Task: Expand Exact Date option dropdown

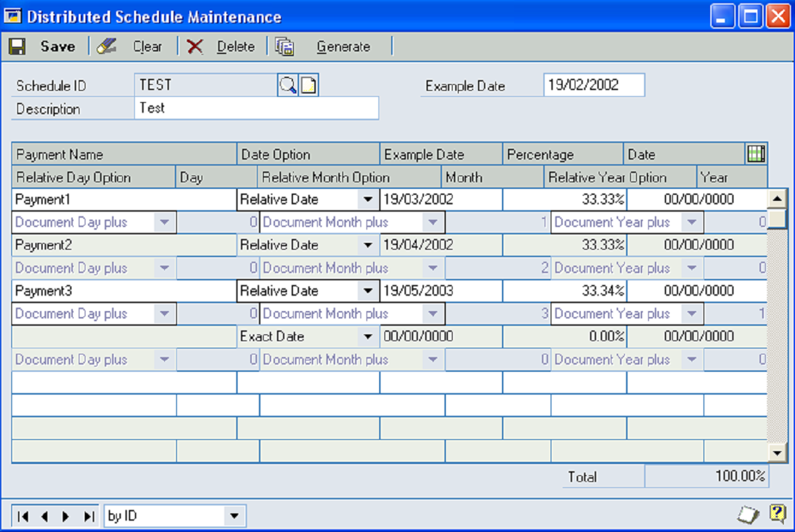Action: coord(368,337)
